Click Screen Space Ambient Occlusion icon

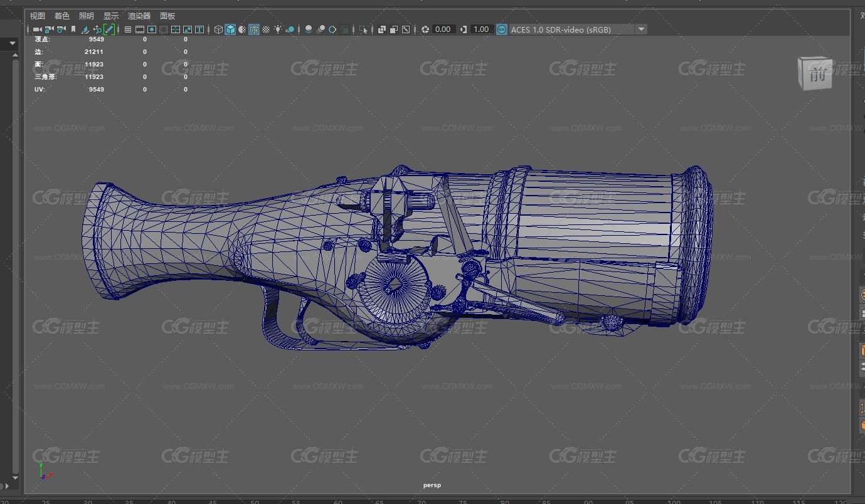point(308,29)
